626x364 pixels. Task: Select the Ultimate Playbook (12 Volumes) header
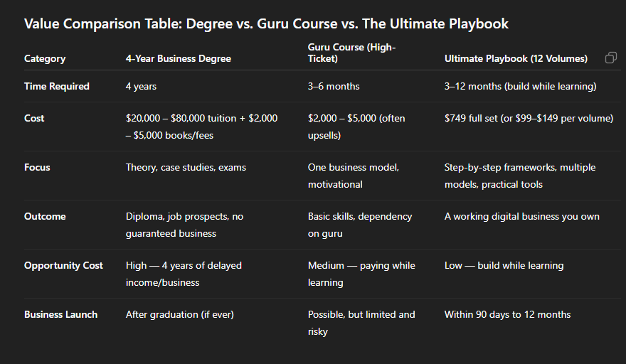[516, 59]
